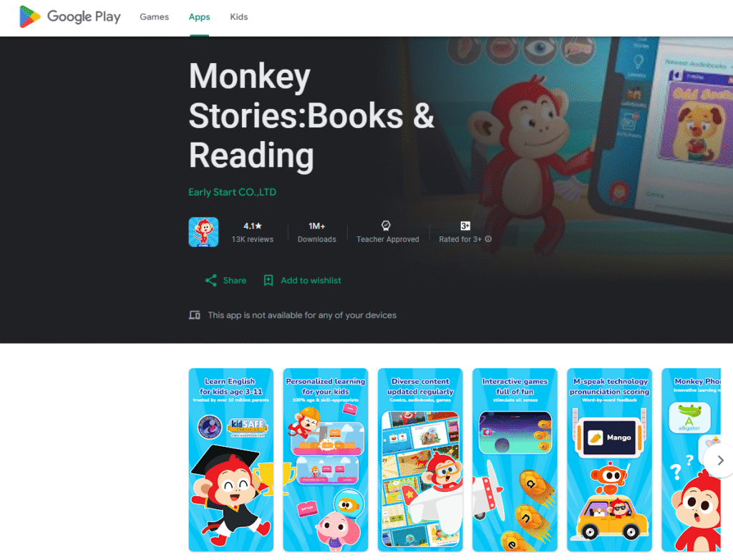Click the Monkey Stories app icon
The width and height of the screenshot is (733, 560).
tap(203, 232)
